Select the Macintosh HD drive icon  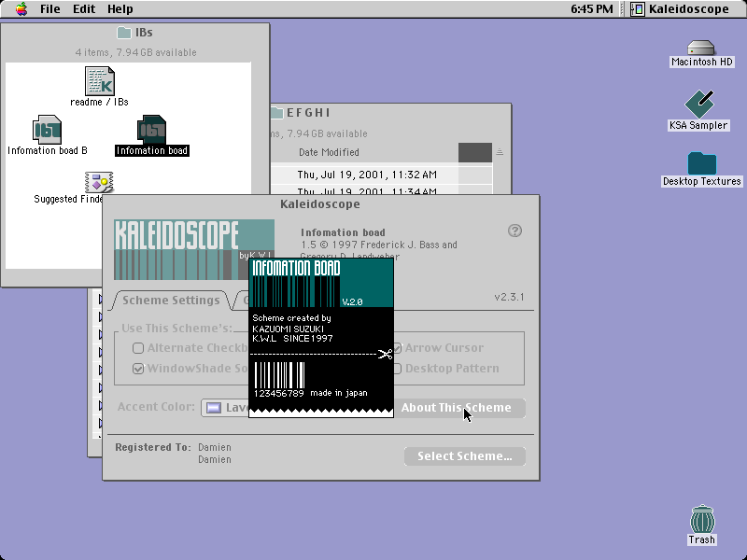point(701,48)
